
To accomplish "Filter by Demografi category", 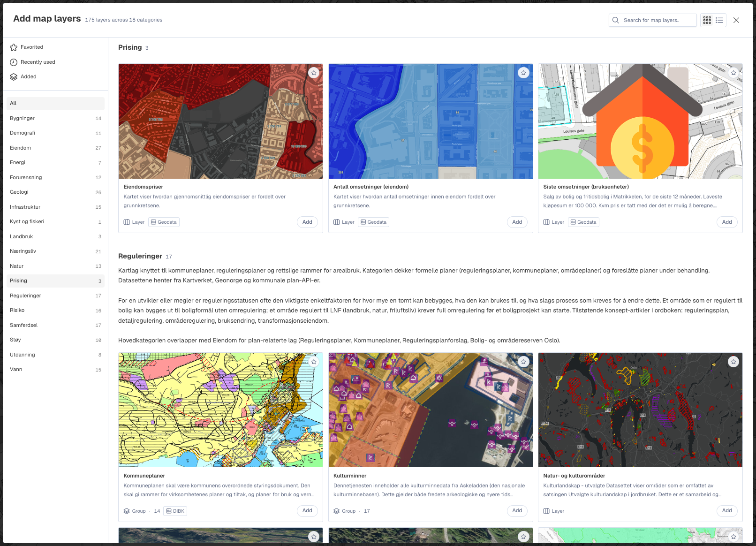I will (55, 133).
